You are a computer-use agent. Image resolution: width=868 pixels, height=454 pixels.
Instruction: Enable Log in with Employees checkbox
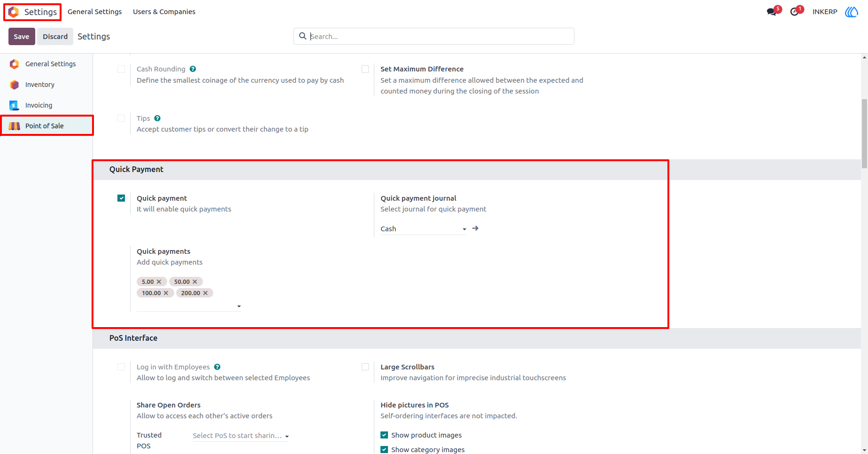121,367
